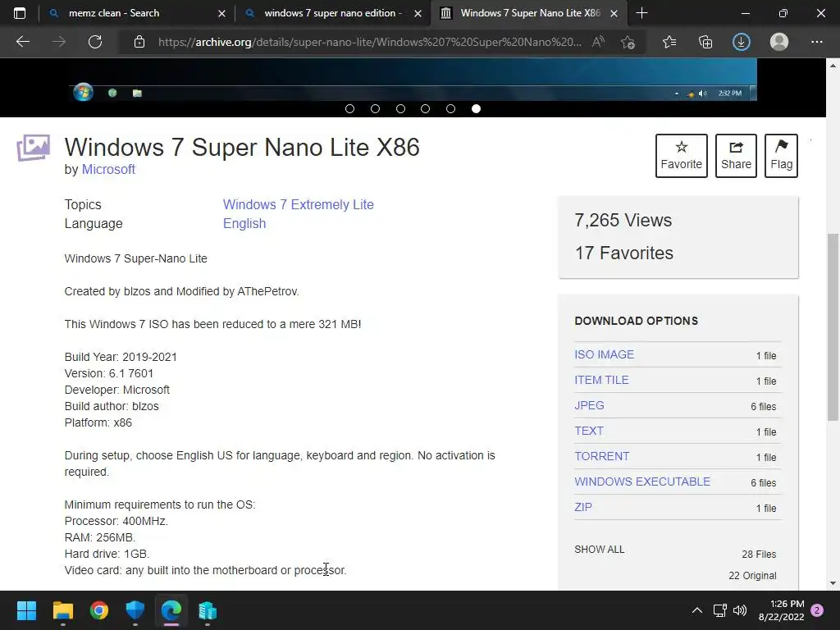The image size is (840, 630).
Task: Click the Read aloud icon in address bar
Action: click(598, 42)
